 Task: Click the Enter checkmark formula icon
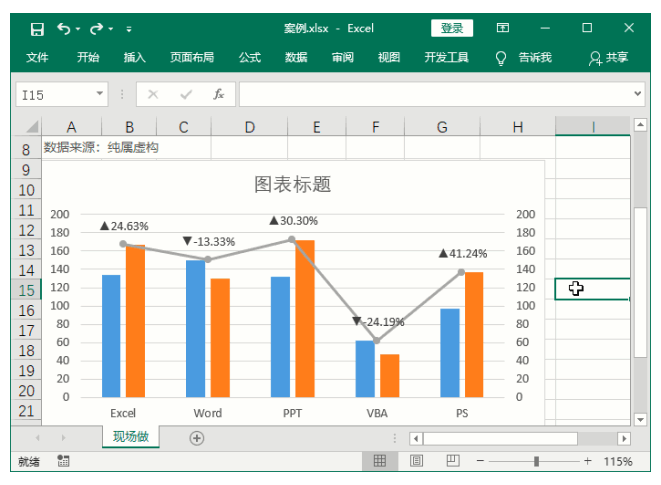186,94
